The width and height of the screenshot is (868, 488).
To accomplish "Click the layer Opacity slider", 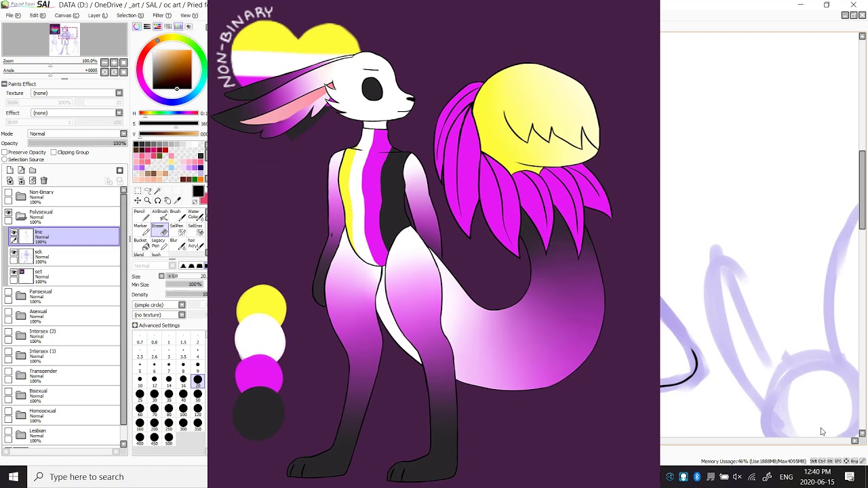I will tap(77, 143).
